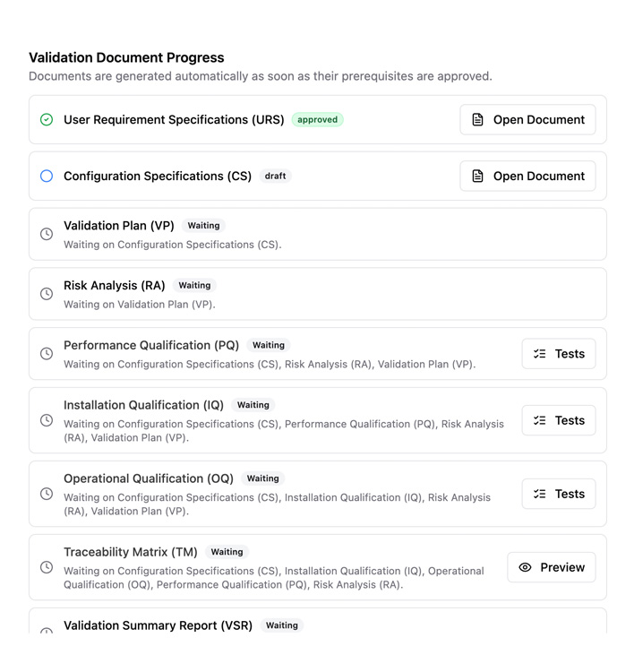Click the prerequisites text under Performance Qualification

point(270,364)
